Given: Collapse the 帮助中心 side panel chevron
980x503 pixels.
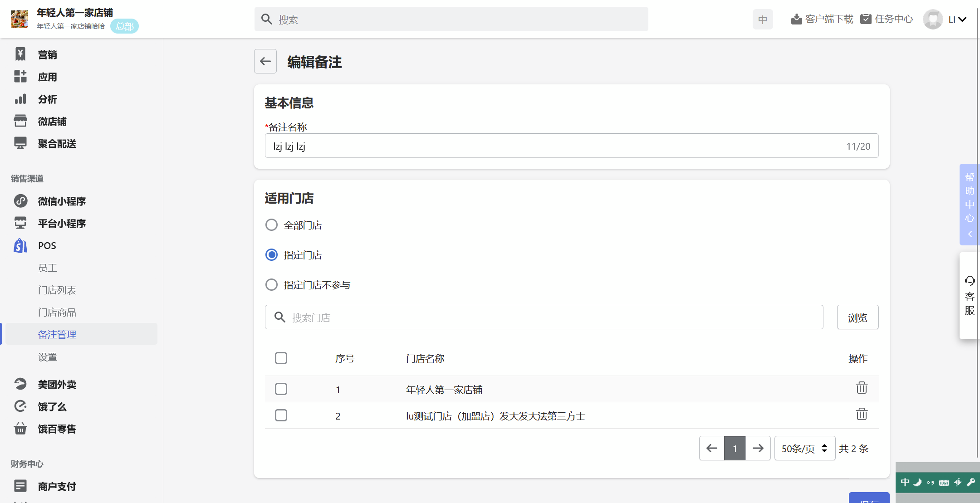Looking at the screenshot, I should tap(970, 234).
